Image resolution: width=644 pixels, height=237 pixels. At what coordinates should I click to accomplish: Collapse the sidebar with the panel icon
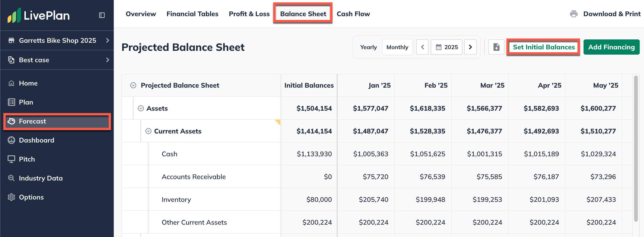point(102,15)
